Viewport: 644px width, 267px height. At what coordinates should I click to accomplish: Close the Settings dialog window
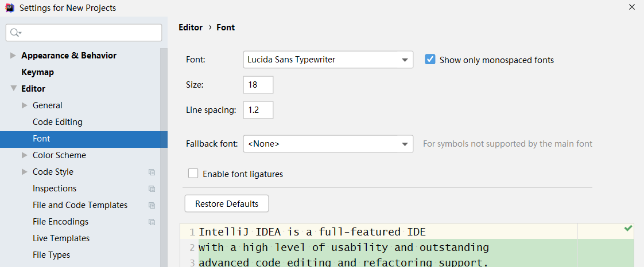pyautogui.click(x=631, y=7)
